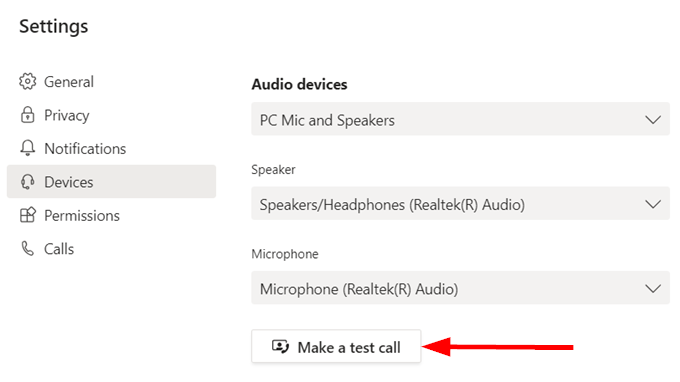Open Microphone (Realtek(R) Audio) selector
This screenshot has width=680, height=382.
click(461, 288)
